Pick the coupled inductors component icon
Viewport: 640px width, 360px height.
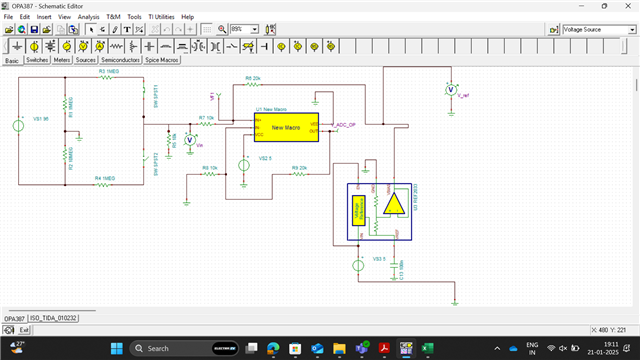199,47
